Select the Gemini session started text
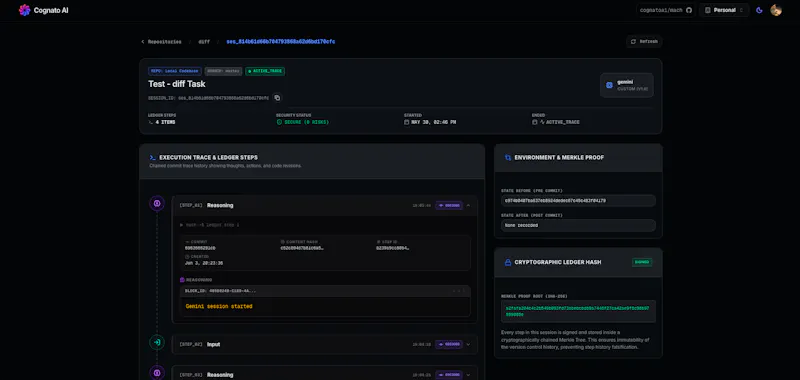The height and width of the screenshot is (380, 800). [x=219, y=307]
